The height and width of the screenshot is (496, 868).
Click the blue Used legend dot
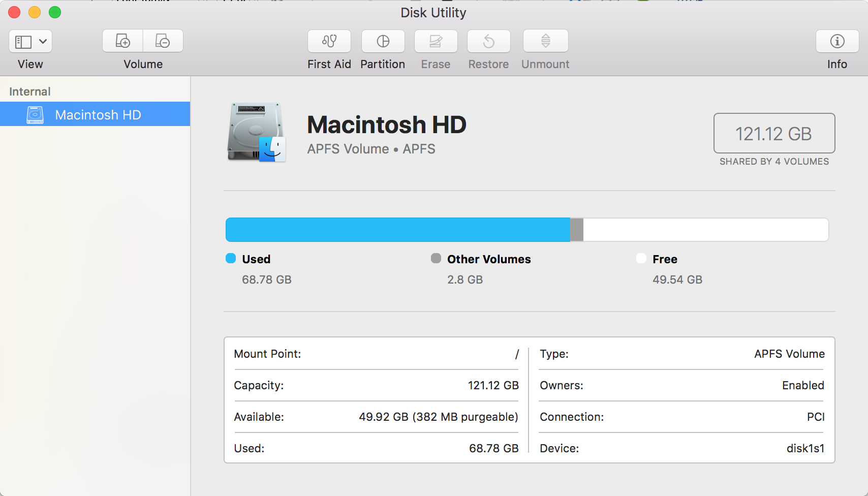point(231,259)
